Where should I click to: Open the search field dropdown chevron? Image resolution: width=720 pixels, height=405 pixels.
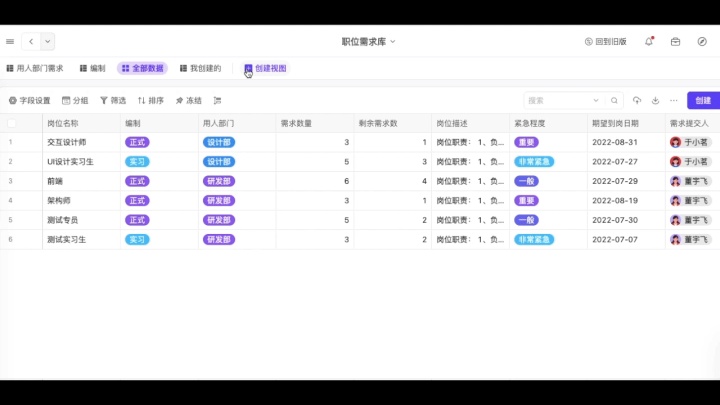tap(596, 100)
